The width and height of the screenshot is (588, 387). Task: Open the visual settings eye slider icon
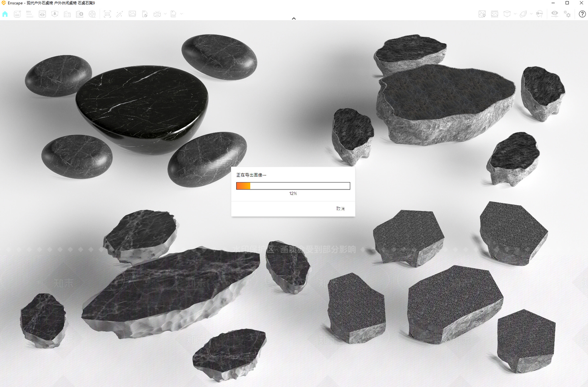[555, 14]
